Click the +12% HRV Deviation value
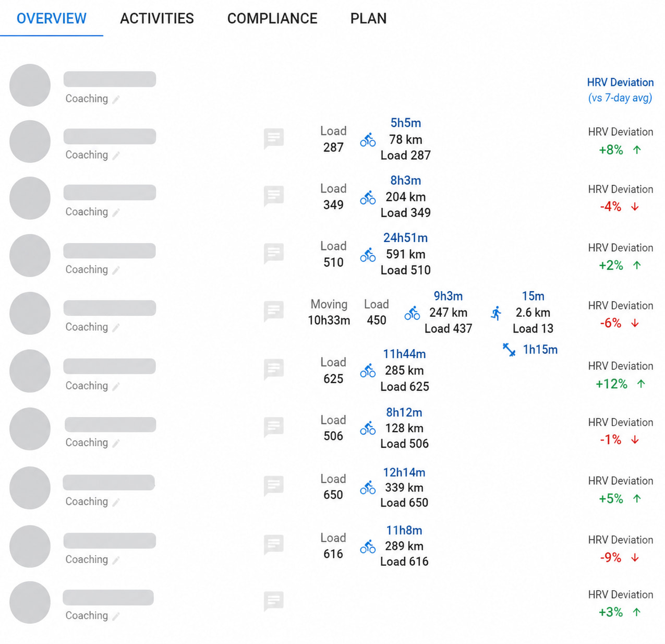 click(x=611, y=384)
